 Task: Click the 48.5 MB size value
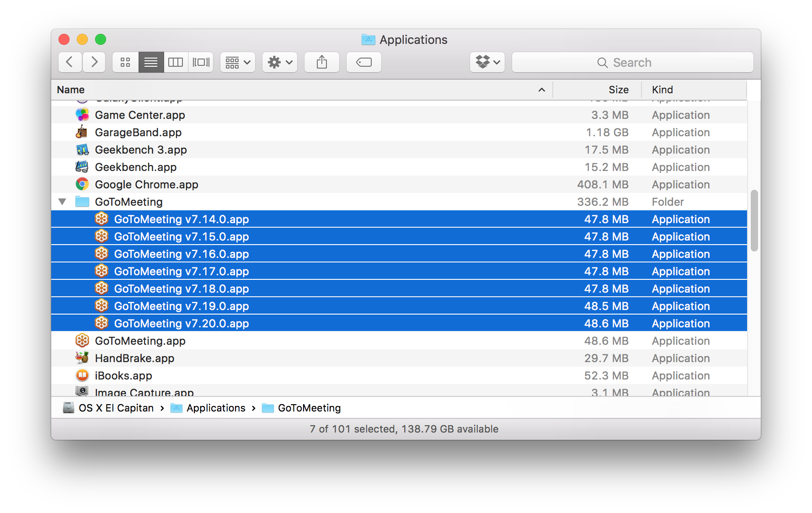pos(606,306)
